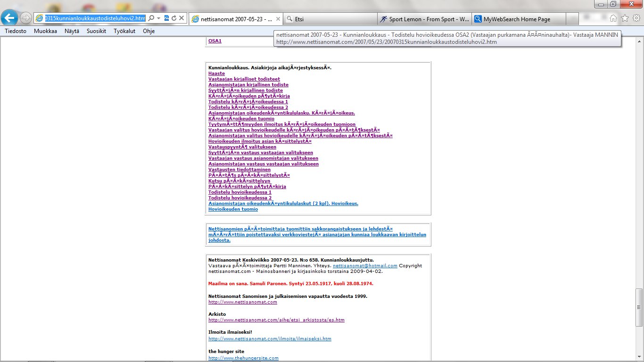Expand the address bar autocomplete dropdown arrow

(x=159, y=18)
